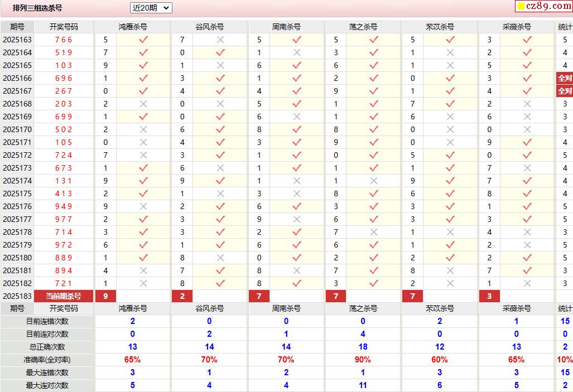Click winning numbers 6 9 6
The height and width of the screenshot is (392, 573).
pyautogui.click(x=64, y=78)
